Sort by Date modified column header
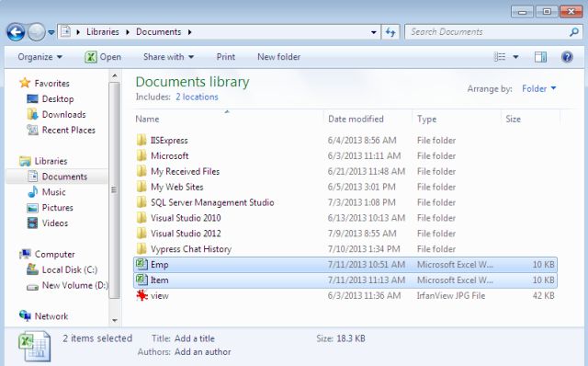The height and width of the screenshot is (366, 588). coord(356,119)
